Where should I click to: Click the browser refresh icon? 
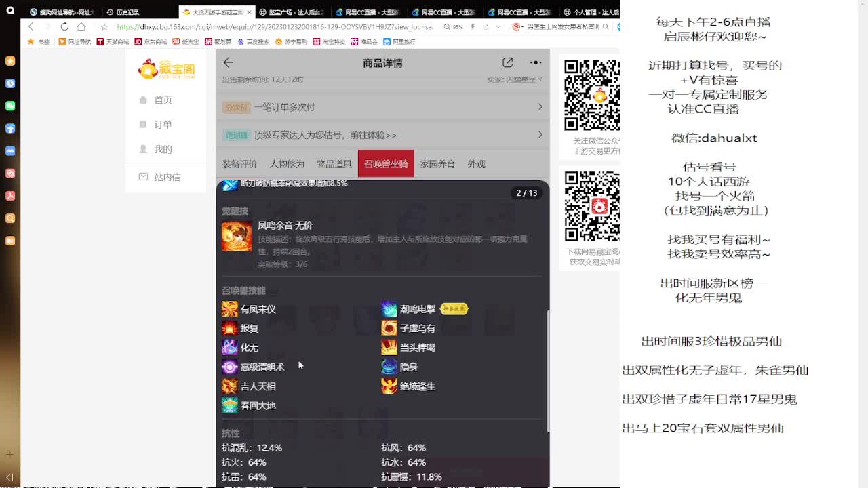pos(64,26)
